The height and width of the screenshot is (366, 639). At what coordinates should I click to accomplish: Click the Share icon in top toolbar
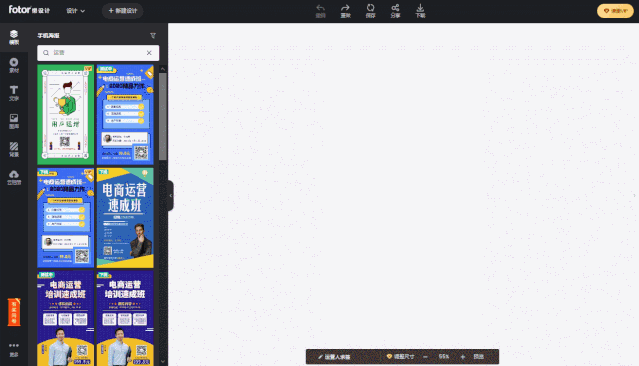(x=395, y=11)
